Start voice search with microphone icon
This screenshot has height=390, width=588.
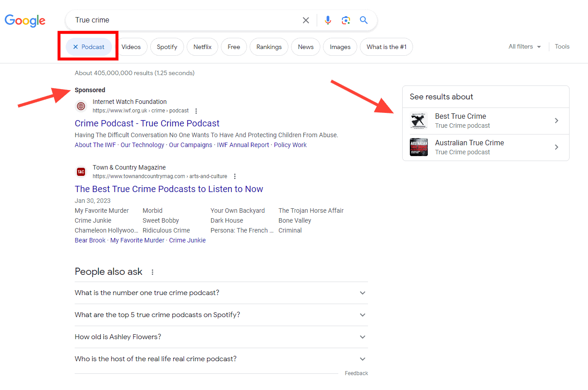[x=328, y=20]
